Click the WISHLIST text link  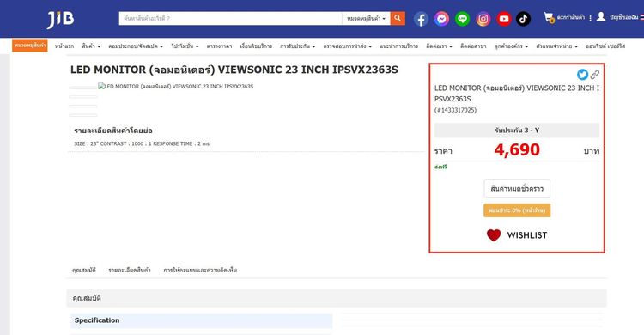tap(527, 235)
